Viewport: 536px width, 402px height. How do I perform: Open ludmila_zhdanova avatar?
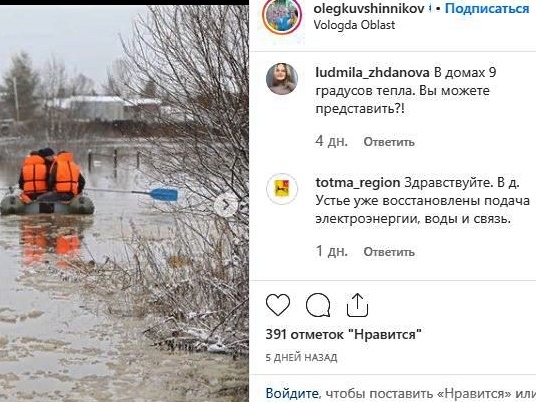coord(282,79)
